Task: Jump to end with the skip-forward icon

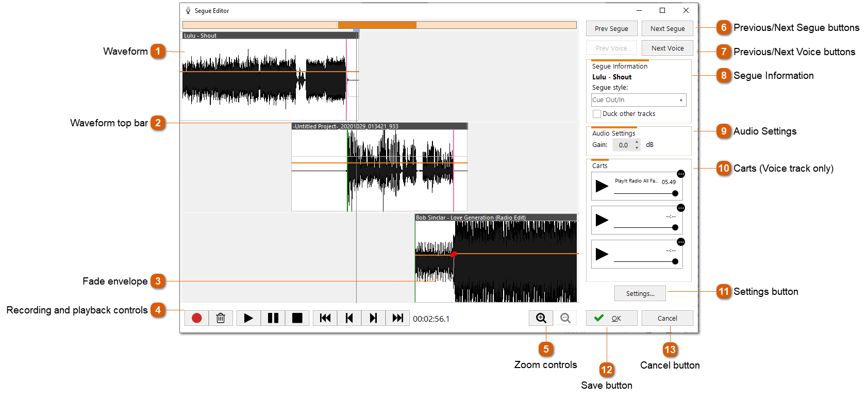Action: point(398,318)
